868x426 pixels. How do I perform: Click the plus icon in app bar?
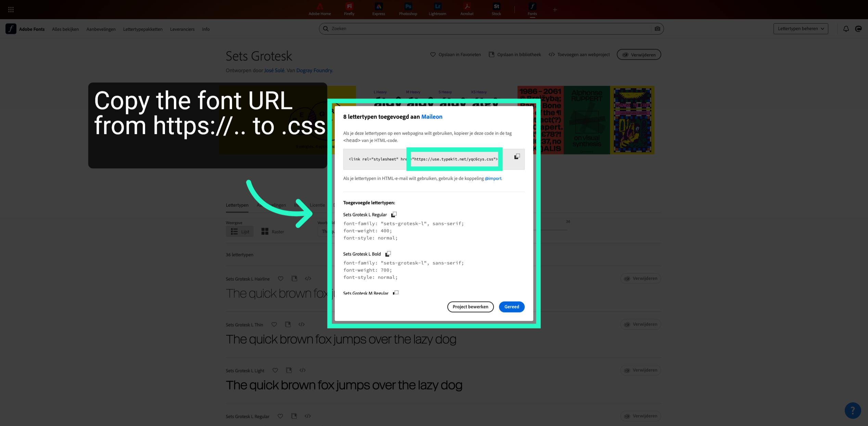tap(555, 10)
